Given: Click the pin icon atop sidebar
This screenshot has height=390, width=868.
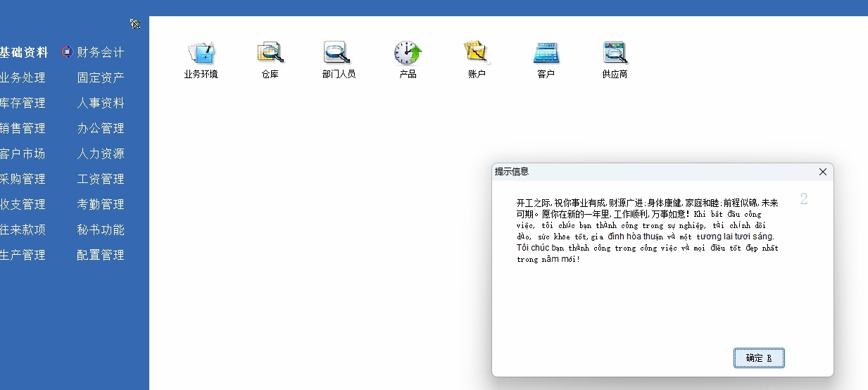Looking at the screenshot, I should point(135,25).
